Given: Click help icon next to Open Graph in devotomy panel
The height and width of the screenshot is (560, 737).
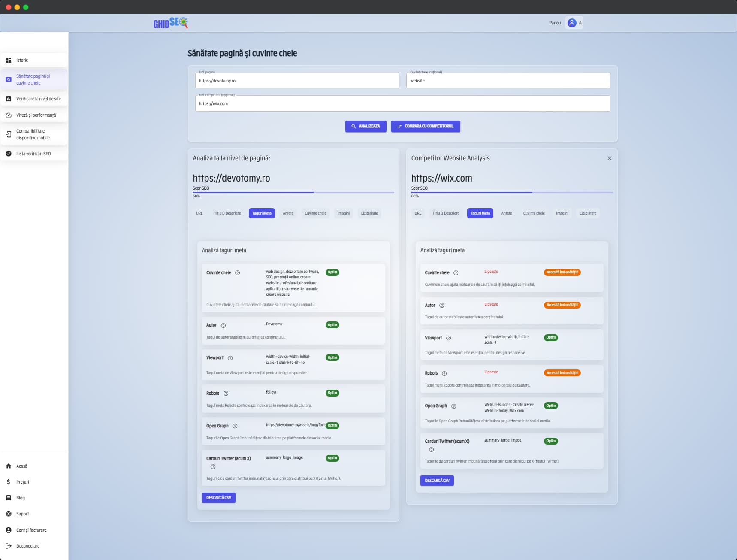Looking at the screenshot, I should [235, 426].
